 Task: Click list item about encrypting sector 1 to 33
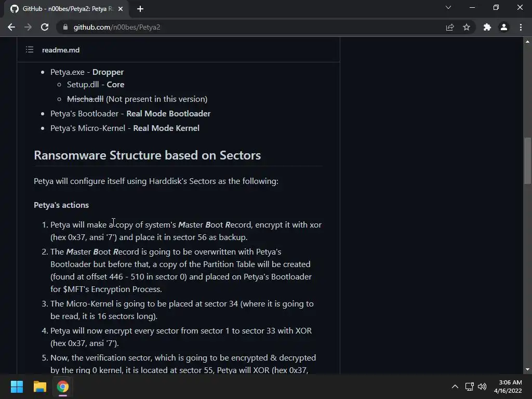(181, 337)
